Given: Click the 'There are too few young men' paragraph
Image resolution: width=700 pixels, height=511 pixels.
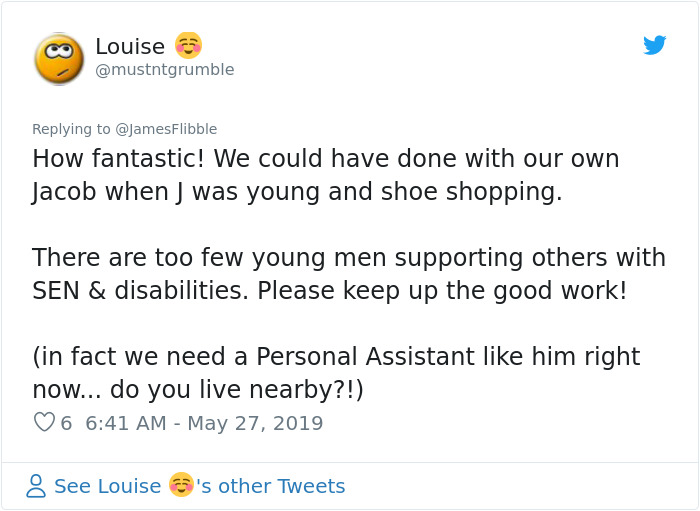Looking at the screenshot, I should [x=348, y=274].
